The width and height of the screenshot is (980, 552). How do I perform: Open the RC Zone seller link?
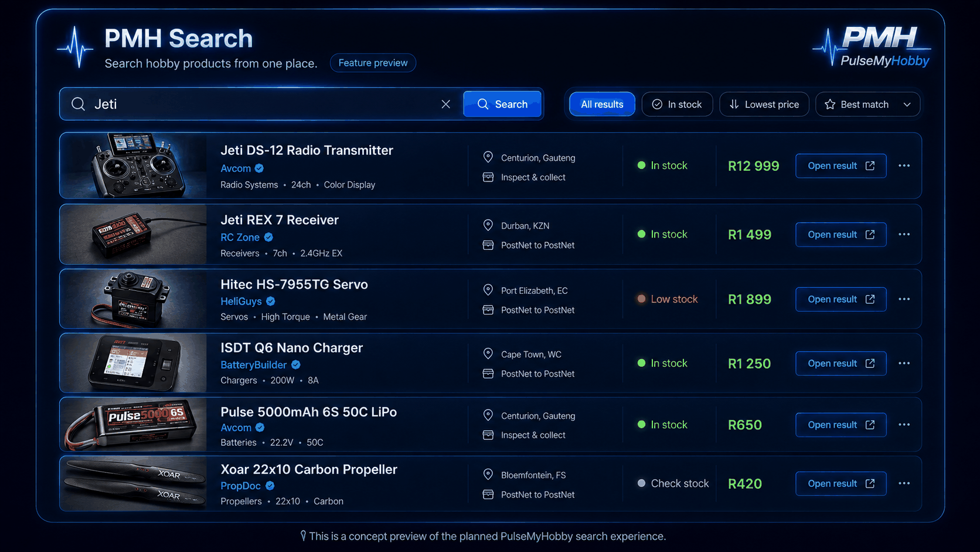pos(240,237)
